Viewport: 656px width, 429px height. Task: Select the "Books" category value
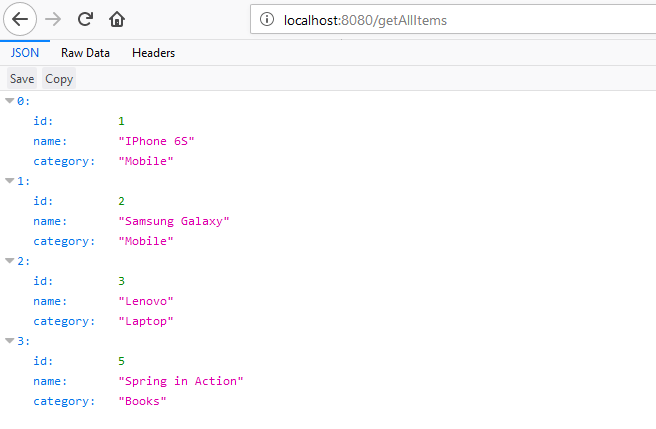[x=142, y=401]
